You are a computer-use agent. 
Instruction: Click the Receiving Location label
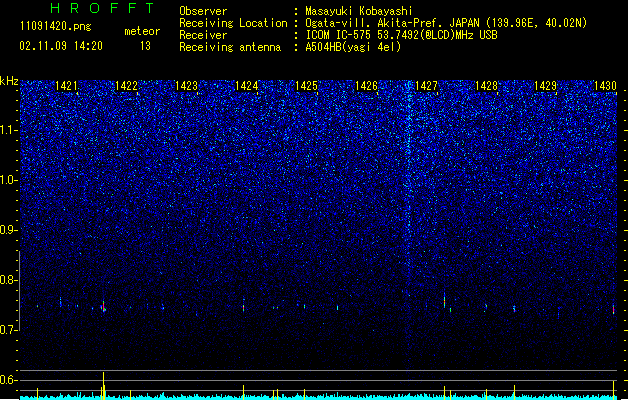coord(233,23)
